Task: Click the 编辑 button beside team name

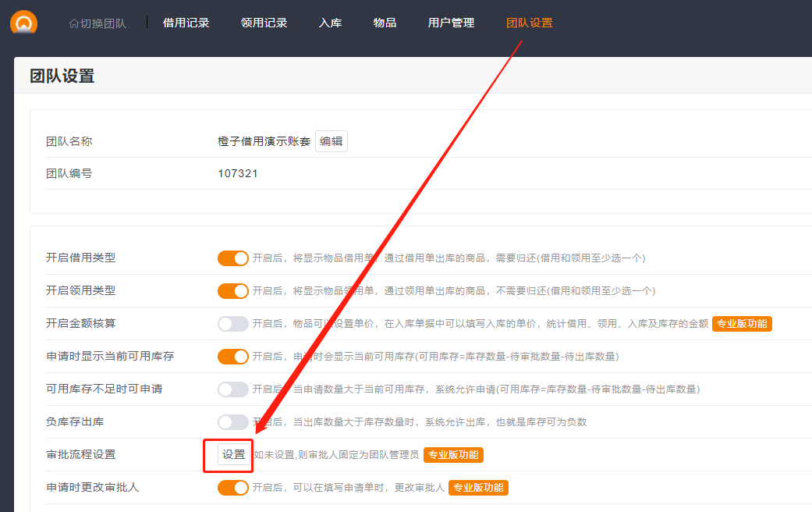Action: pyautogui.click(x=331, y=141)
